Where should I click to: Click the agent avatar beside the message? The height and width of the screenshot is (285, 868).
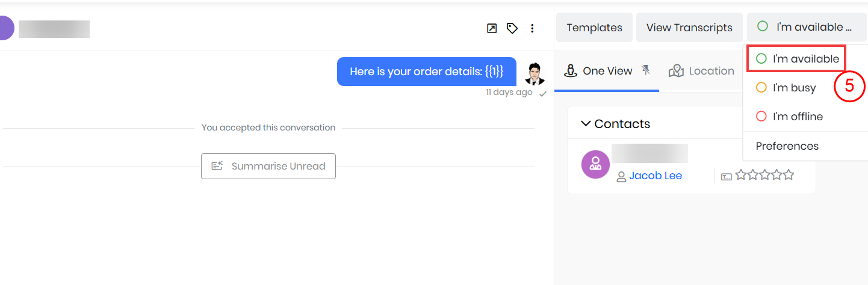click(x=535, y=73)
